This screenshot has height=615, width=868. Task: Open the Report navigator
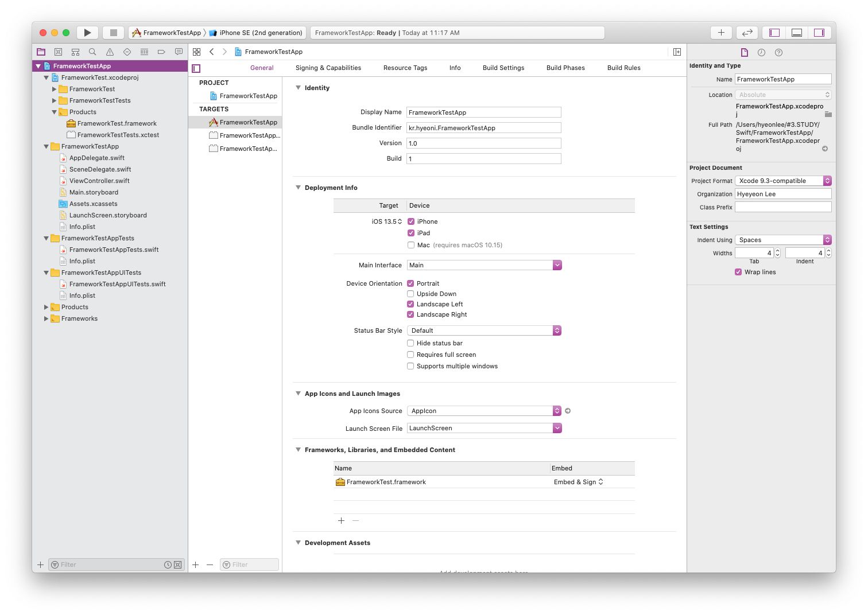pos(179,52)
